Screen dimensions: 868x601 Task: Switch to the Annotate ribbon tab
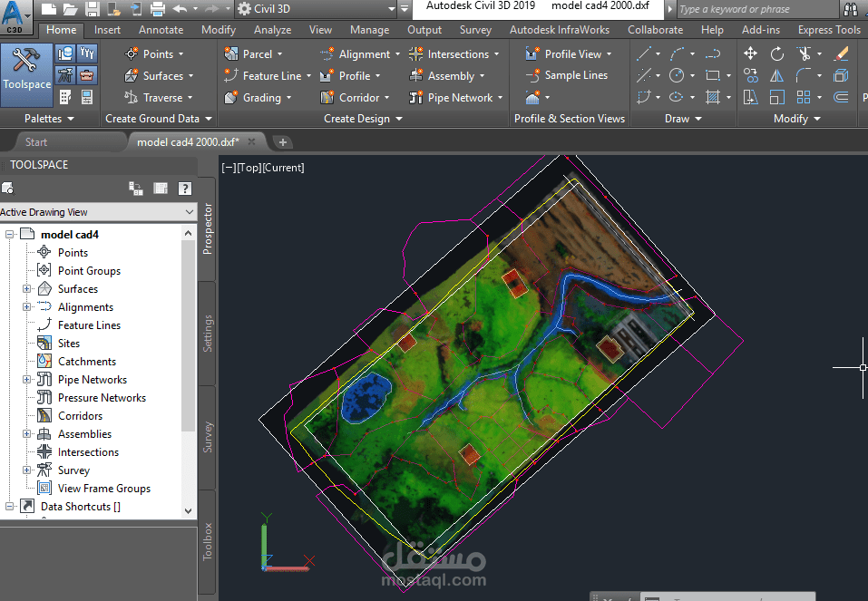[161, 30]
